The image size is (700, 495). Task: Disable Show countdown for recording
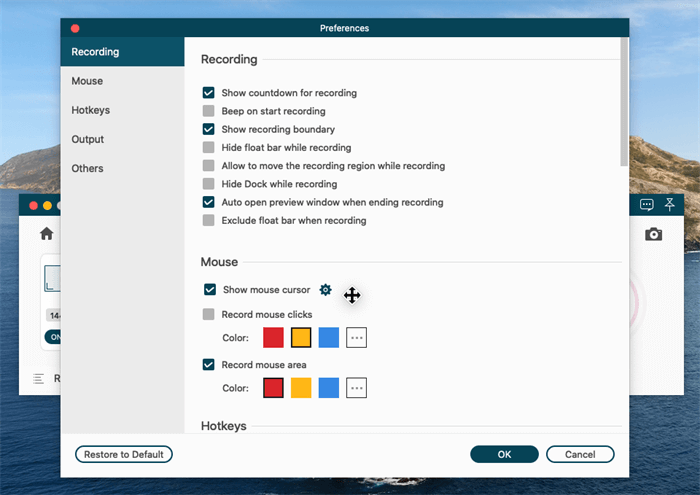209,93
